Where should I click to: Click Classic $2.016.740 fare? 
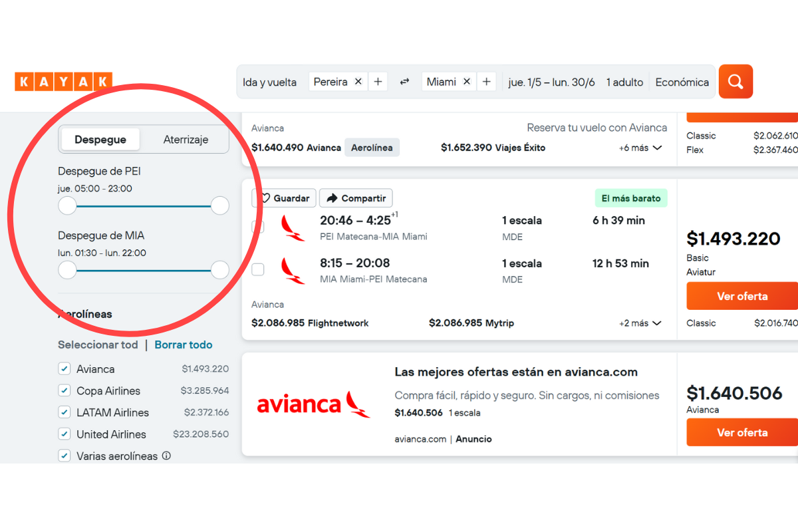742,323
